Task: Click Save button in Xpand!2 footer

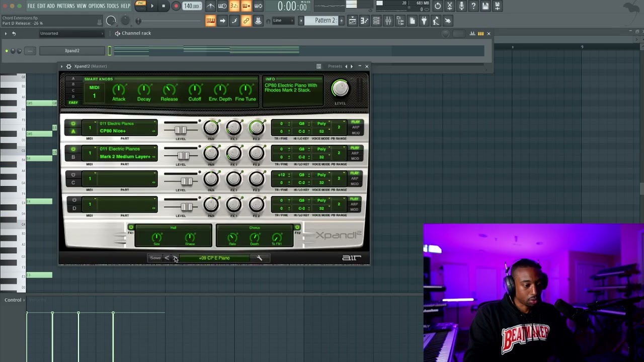Action: (x=155, y=258)
